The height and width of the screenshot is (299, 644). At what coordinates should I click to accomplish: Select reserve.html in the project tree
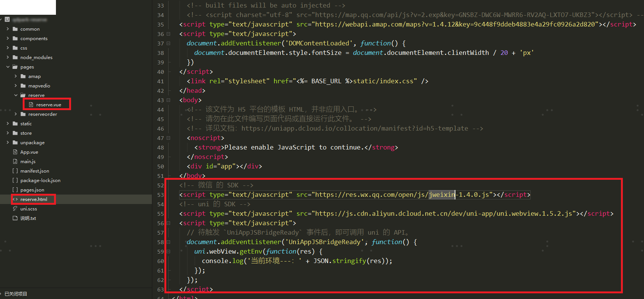34,199
